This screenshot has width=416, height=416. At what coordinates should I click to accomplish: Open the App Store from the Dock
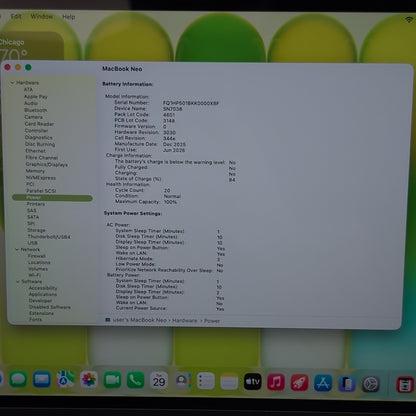click(323, 383)
